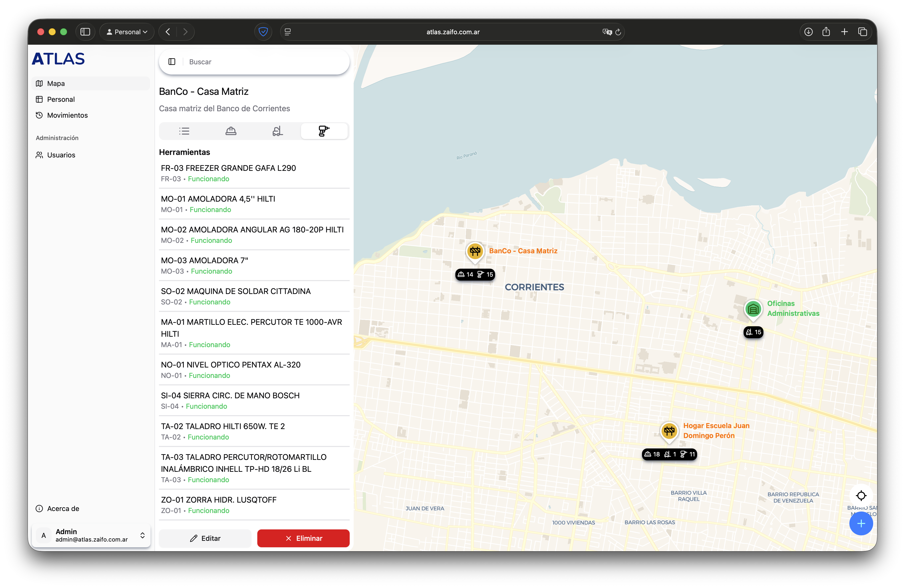Click the BanCo - Casa Matriz map marker
Viewport: 905px width, 588px height.
(x=475, y=251)
